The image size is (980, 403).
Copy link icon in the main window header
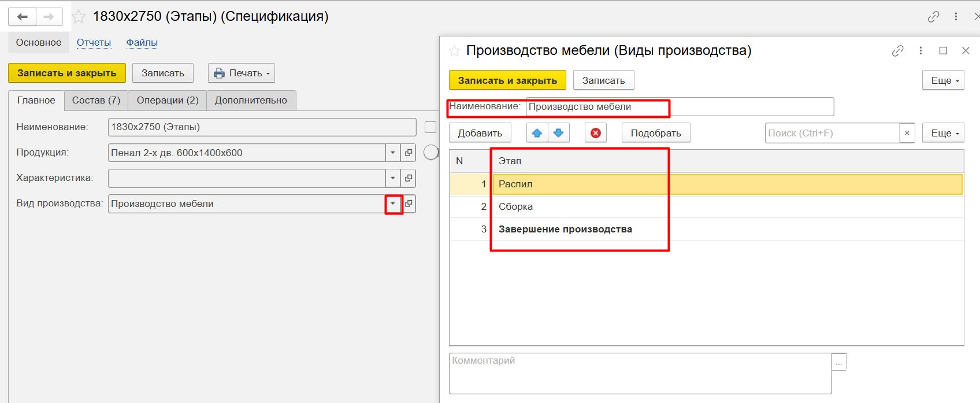934,17
